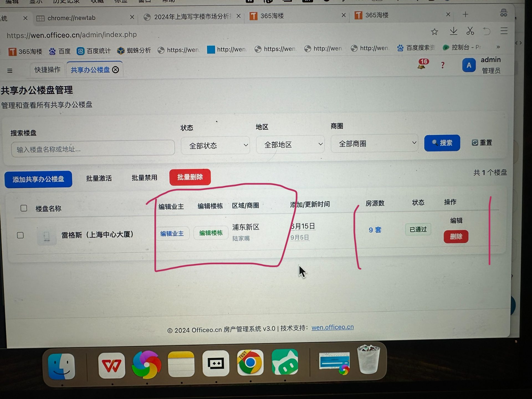Check the 雷格斯 row checkbox
The image size is (532, 399).
pos(20,235)
